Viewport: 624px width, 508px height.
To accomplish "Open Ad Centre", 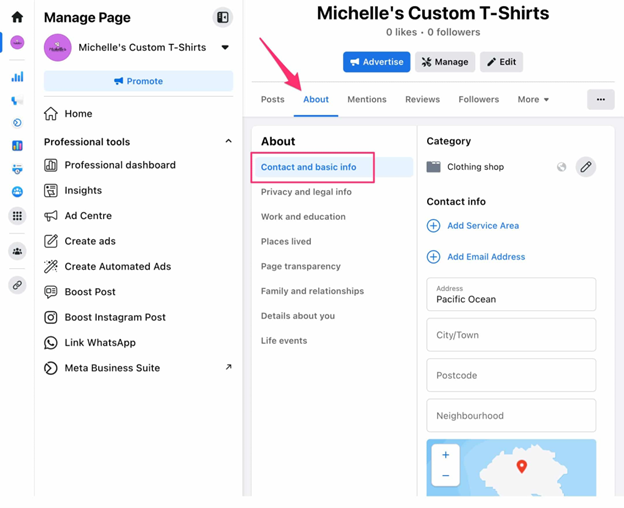I will (138, 216).
